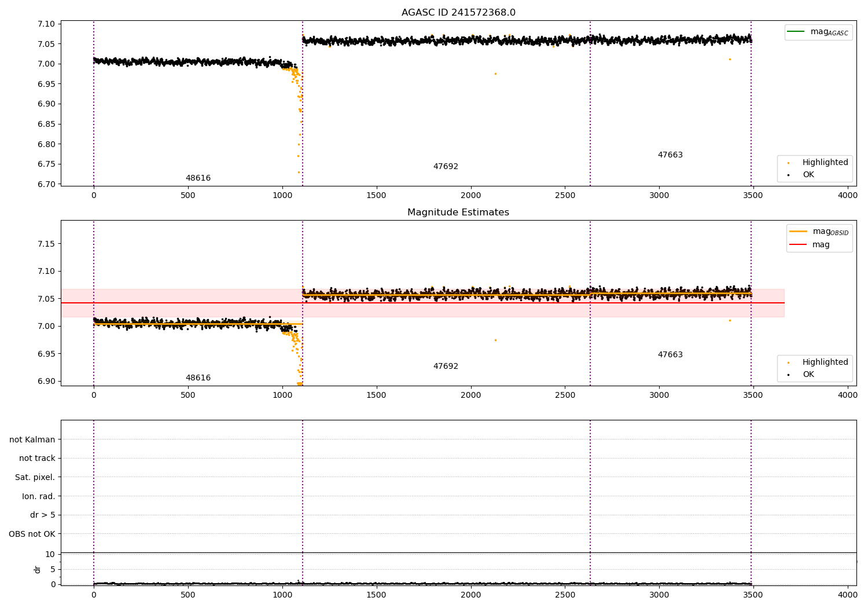Click the "Sat. pixel." row label
Screen dimensions: 868x608
[35, 477]
